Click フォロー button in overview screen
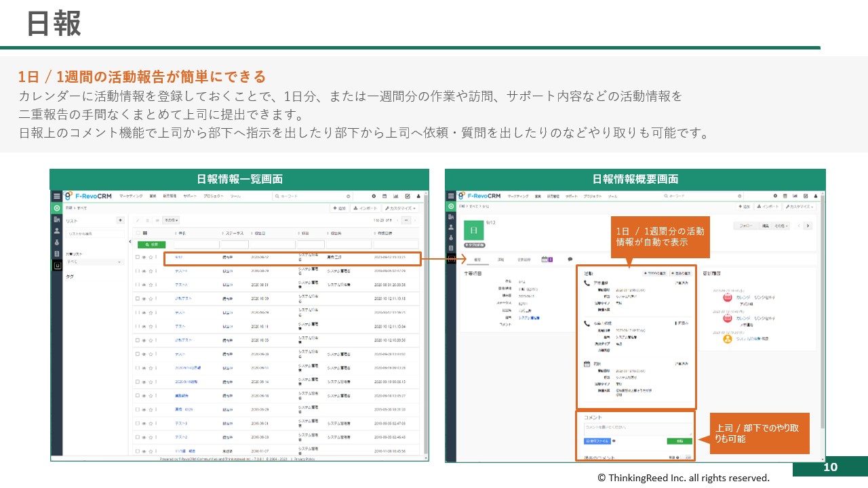This screenshot has height=488, width=868. point(746,226)
